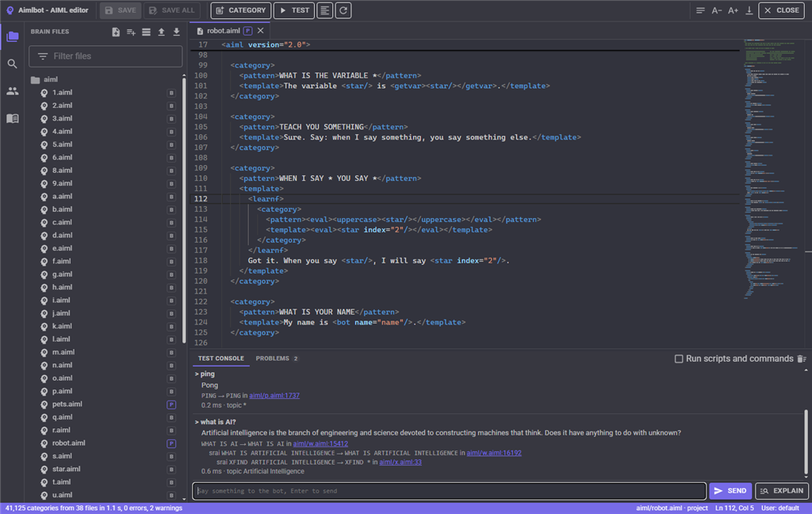Create a new brain file
Viewport: 812px width, 514px height.
pos(116,32)
